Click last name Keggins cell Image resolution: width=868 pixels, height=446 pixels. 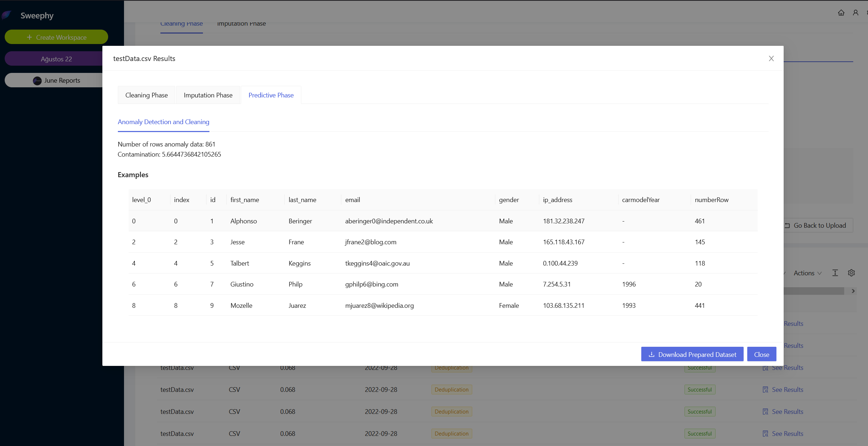313,263
